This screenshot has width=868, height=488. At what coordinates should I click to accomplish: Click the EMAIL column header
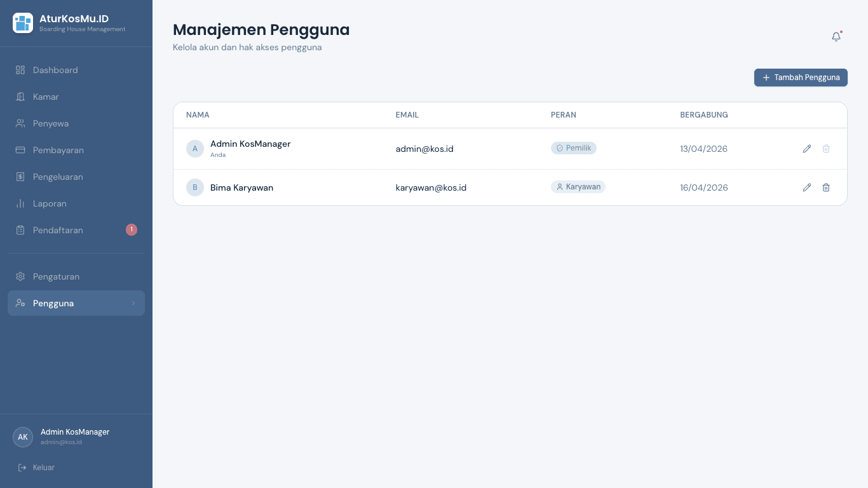point(407,115)
